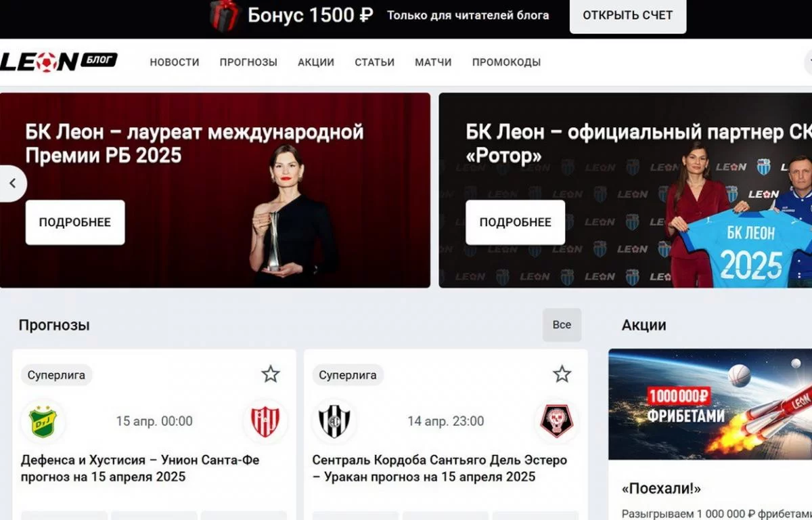Open the Промокоды page
The image size is (812, 520).
pyautogui.click(x=506, y=62)
